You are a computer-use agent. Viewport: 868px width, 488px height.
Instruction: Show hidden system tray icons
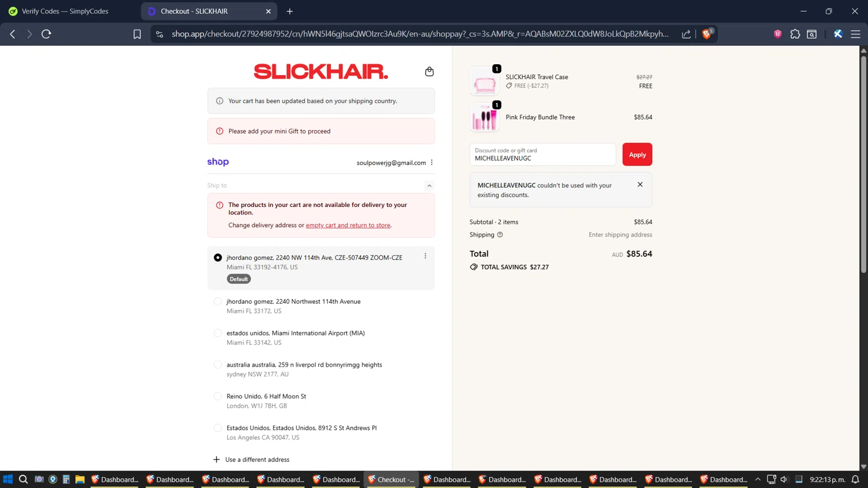click(x=757, y=479)
